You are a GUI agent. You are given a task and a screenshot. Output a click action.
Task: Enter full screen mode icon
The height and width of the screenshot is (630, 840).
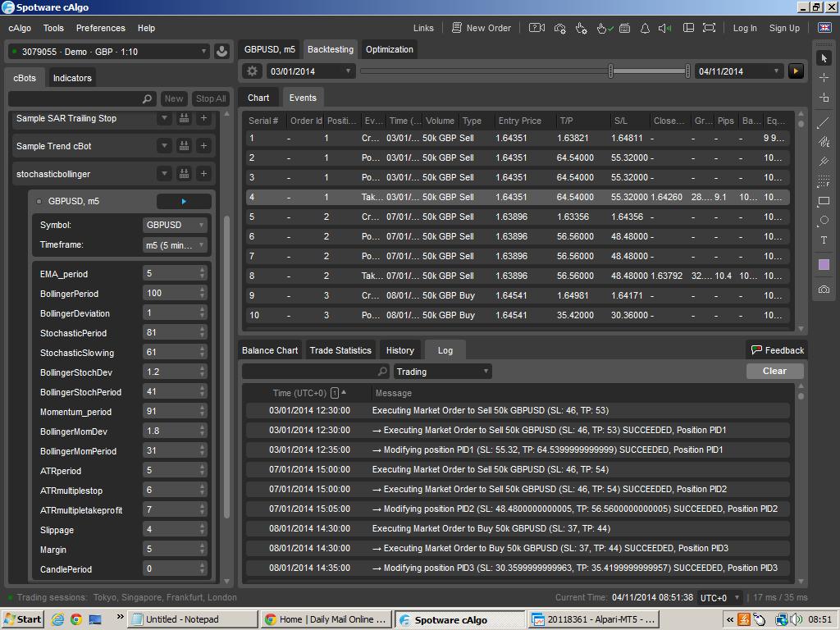709,28
